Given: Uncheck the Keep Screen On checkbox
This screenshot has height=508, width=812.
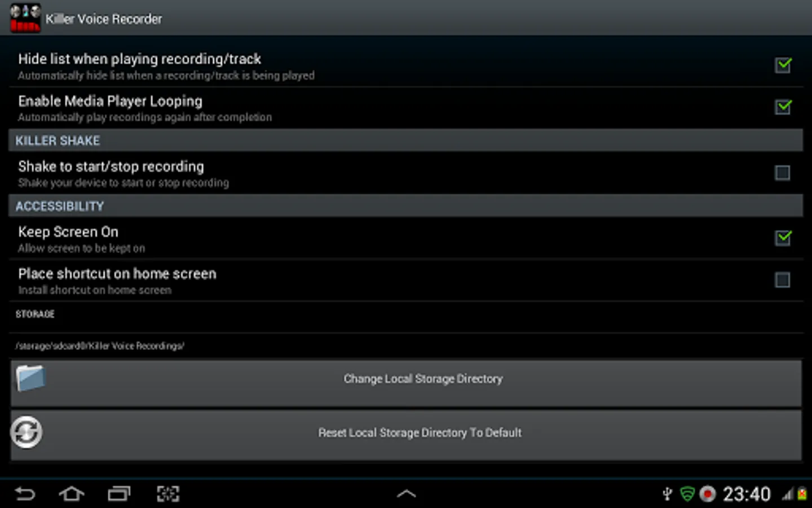Looking at the screenshot, I should tap(783, 238).
